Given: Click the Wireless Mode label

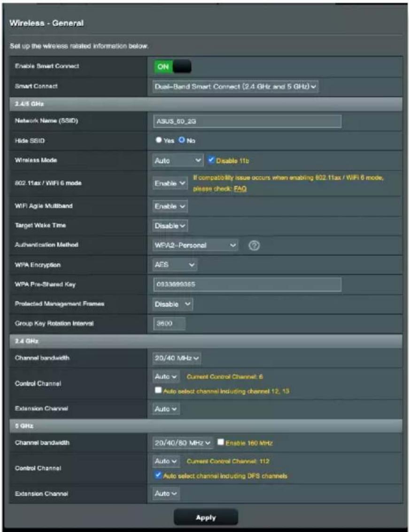Looking at the screenshot, I should [36, 160].
